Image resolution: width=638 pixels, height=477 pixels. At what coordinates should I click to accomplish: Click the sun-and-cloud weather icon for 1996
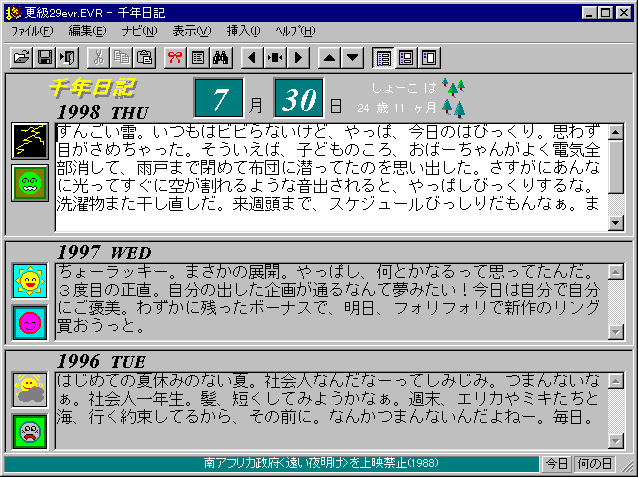click(x=30, y=390)
